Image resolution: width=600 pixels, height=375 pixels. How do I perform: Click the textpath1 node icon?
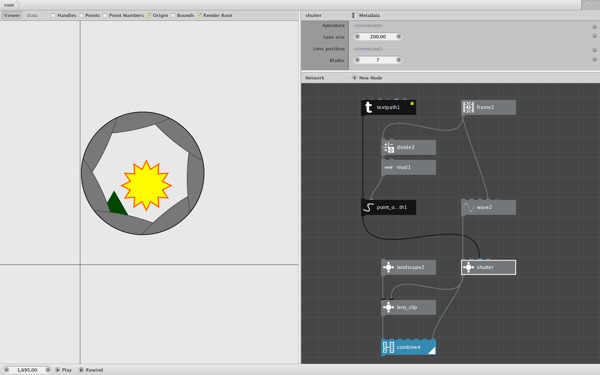[x=368, y=108]
